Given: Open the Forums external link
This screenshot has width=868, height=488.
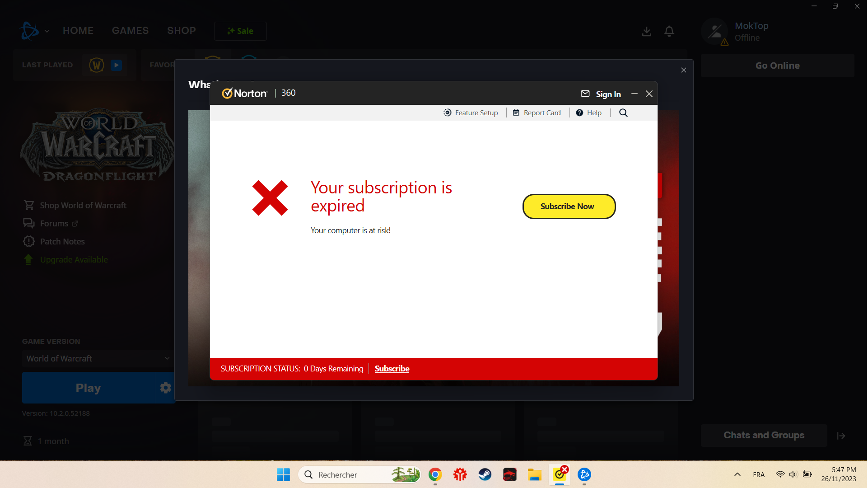Looking at the screenshot, I should pos(51,224).
